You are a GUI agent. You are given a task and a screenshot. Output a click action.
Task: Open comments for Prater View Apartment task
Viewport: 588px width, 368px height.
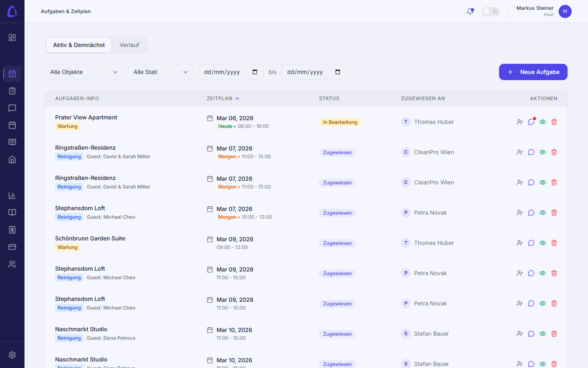click(x=531, y=122)
